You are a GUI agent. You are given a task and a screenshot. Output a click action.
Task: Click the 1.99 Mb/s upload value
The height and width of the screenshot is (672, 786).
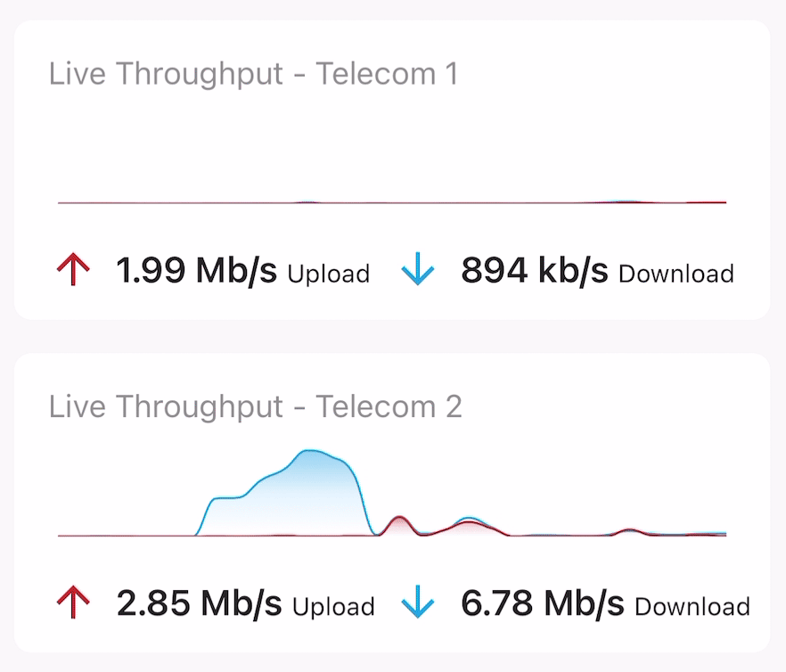(196, 270)
